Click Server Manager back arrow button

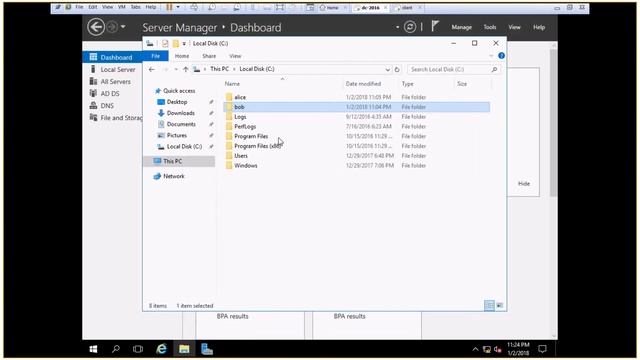point(96,27)
